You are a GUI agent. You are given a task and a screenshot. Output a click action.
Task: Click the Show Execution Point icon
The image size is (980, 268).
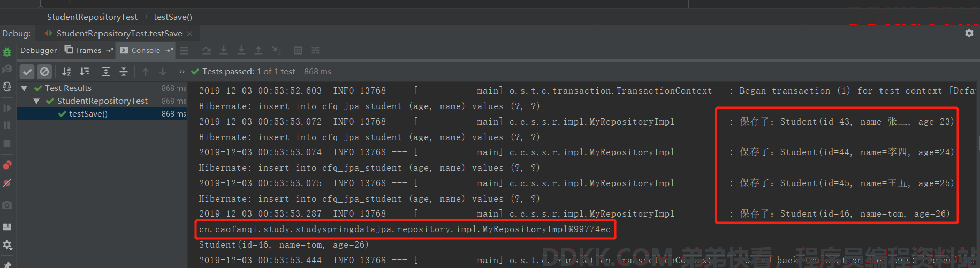pos(184,50)
